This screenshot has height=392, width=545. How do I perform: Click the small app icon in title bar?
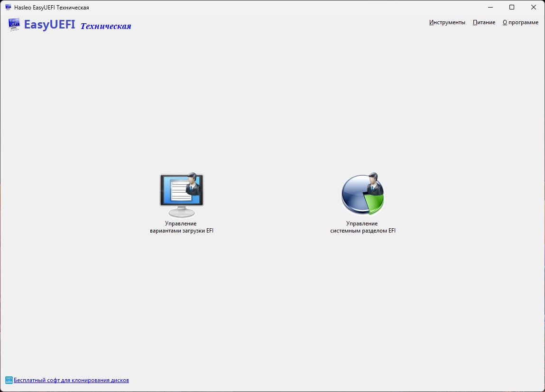click(x=9, y=7)
